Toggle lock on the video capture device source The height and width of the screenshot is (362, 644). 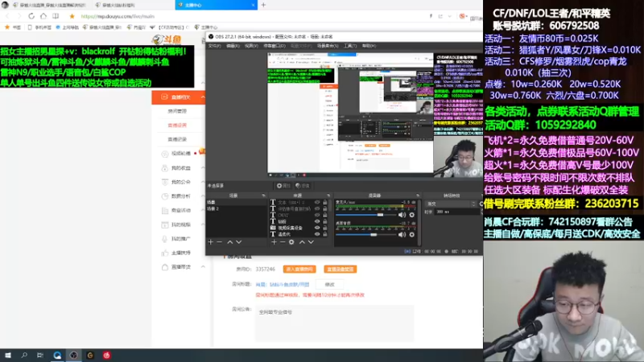pos(325,228)
